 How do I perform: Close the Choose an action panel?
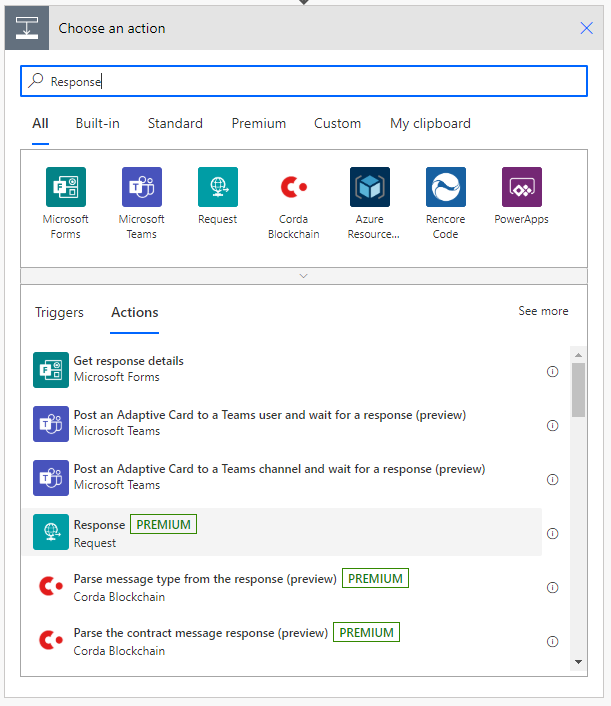[586, 28]
